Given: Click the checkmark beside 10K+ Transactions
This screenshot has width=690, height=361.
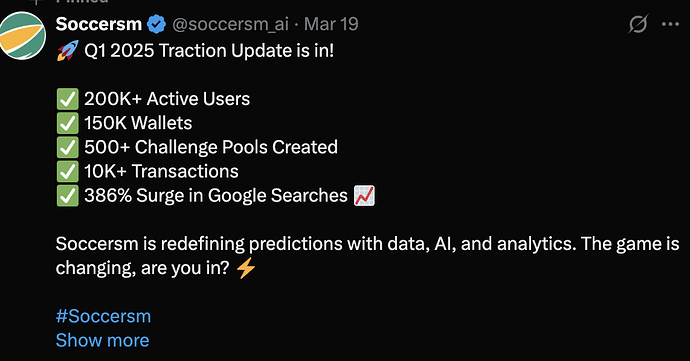Looking at the screenshot, I should click(x=68, y=171).
